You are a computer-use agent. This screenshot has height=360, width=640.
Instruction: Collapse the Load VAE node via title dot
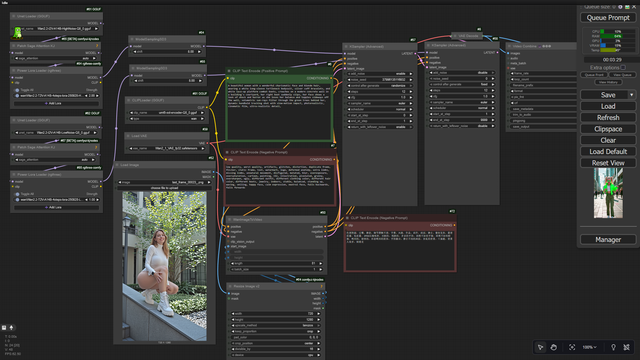point(128,136)
